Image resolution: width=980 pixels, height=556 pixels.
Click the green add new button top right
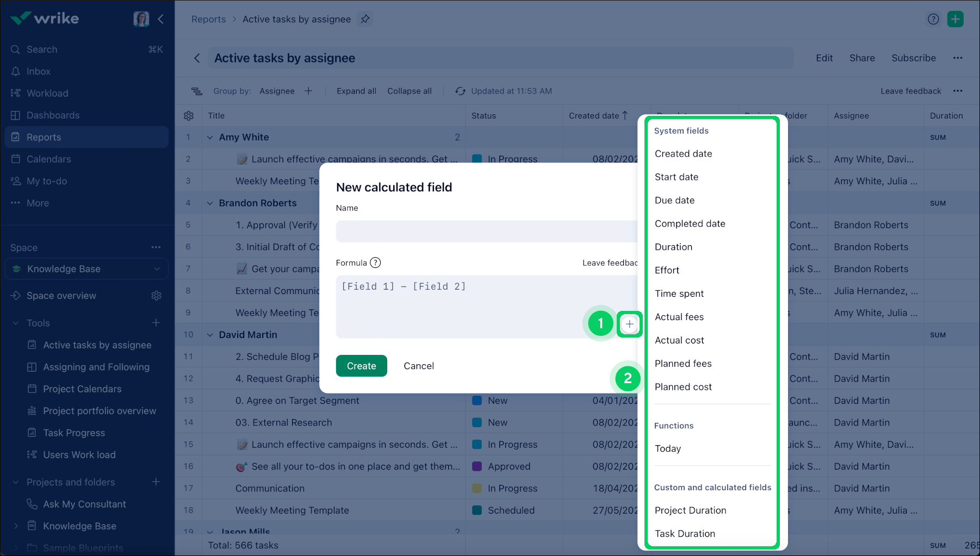(955, 19)
